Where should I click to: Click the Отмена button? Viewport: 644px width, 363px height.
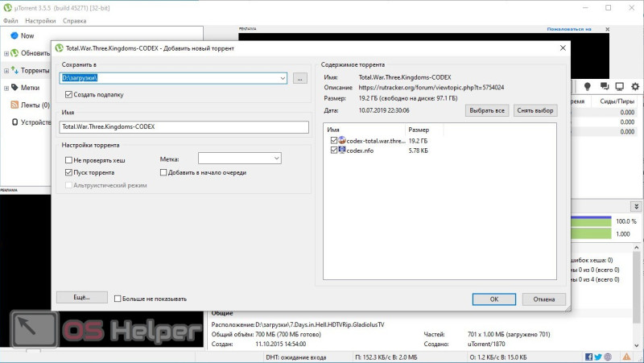[x=544, y=299]
